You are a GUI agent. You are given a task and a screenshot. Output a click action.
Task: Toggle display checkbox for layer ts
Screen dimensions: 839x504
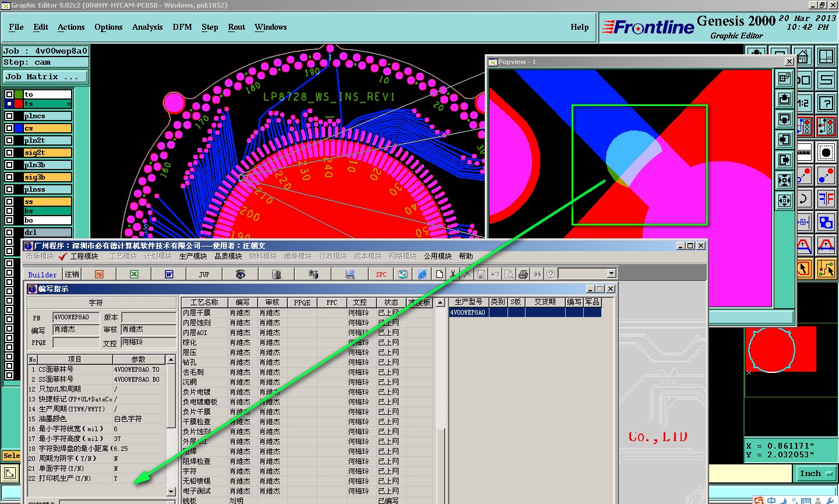tap(9, 104)
